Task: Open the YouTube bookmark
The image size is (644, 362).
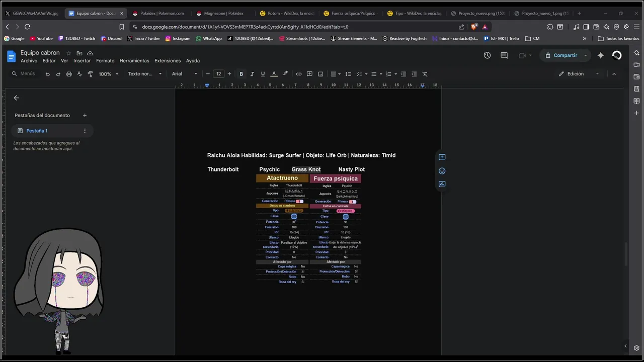Action: [x=41, y=38]
